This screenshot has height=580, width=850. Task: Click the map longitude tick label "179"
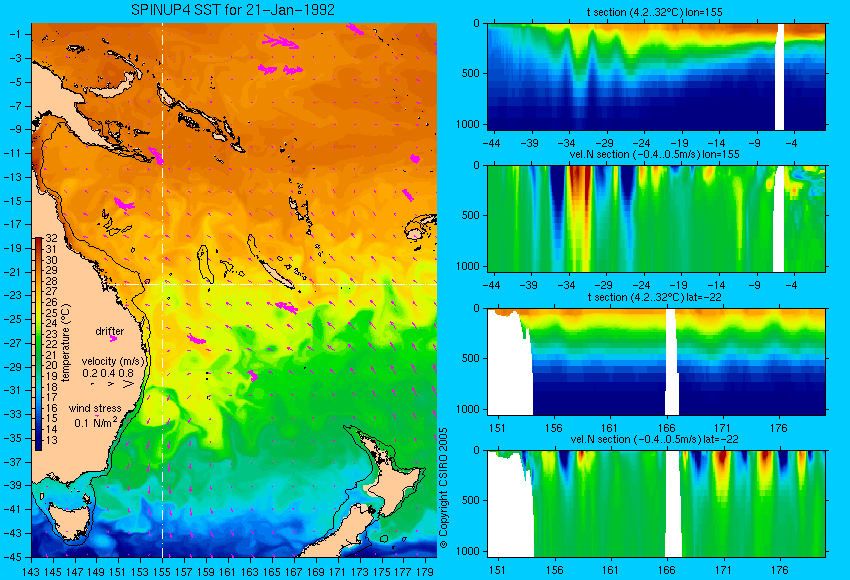point(424,571)
